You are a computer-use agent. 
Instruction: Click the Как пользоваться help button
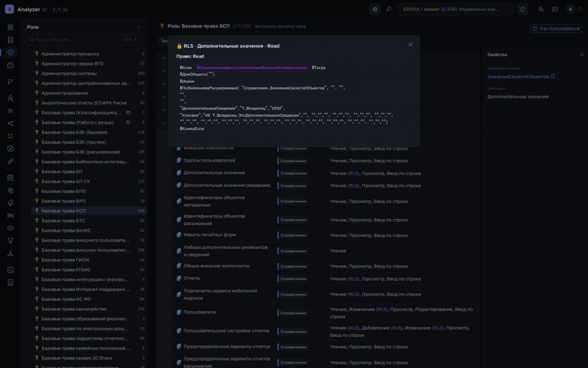tap(556, 29)
